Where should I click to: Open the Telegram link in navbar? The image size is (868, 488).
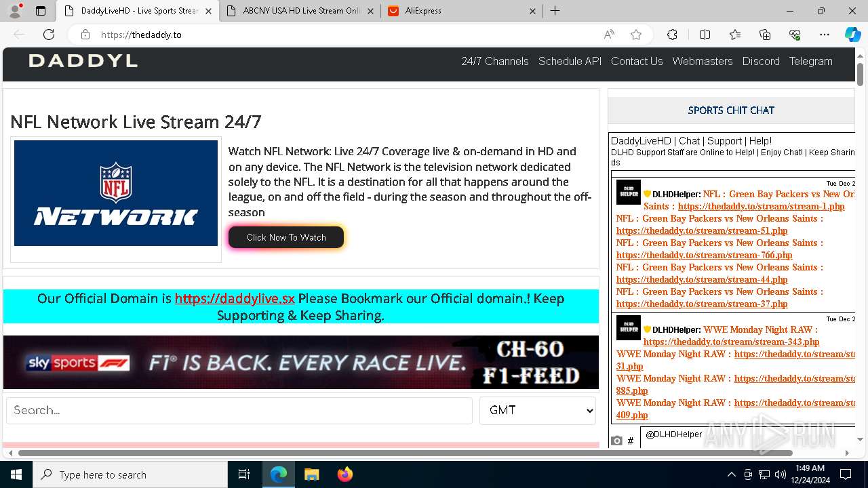(810, 61)
